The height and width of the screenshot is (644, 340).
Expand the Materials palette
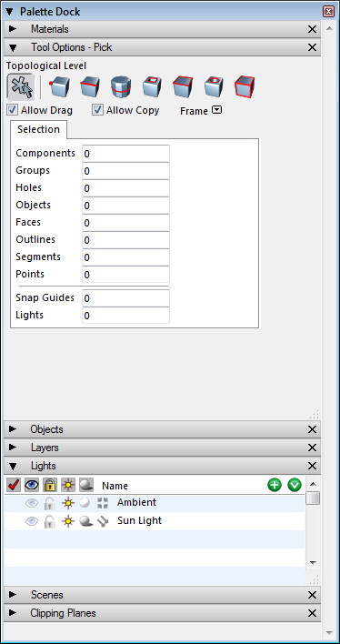point(13,29)
